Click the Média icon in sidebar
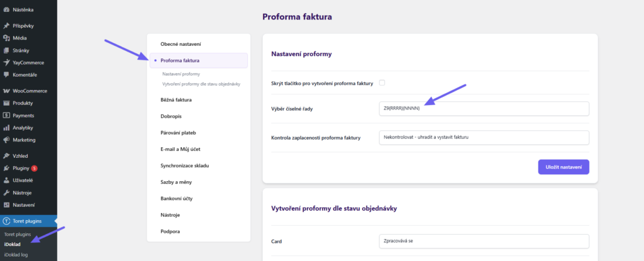 (x=6, y=38)
